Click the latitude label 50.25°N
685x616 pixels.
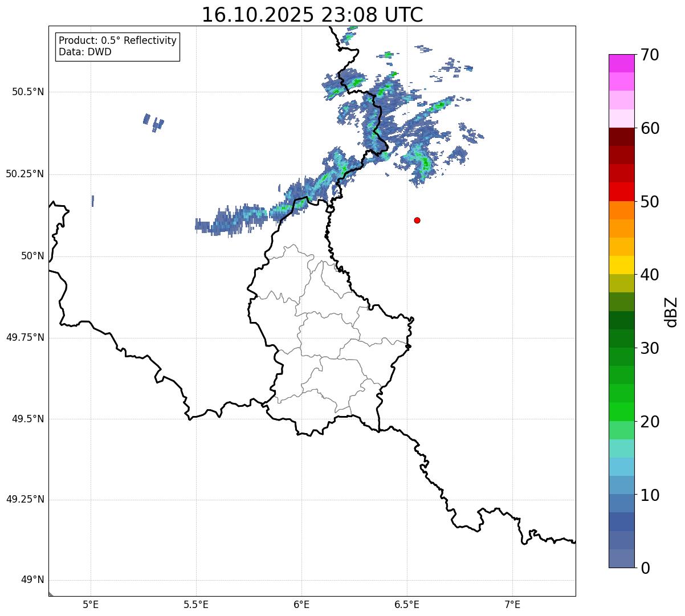point(25,174)
